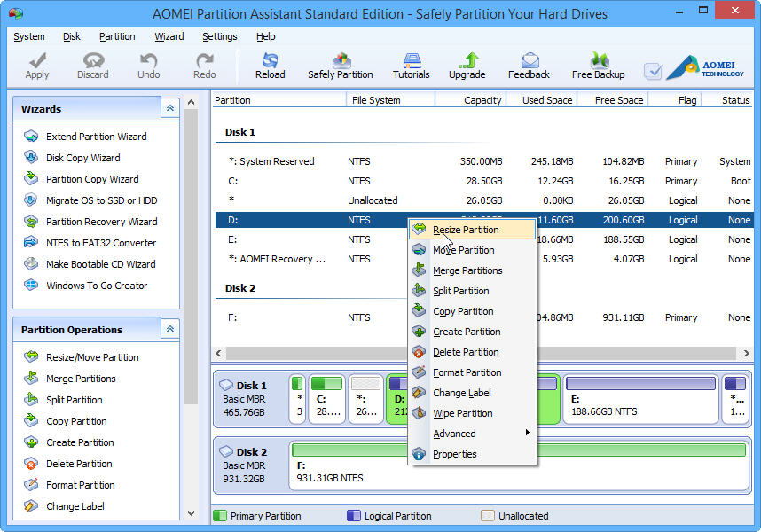Image resolution: width=761 pixels, height=532 pixels.
Task: Select Split Partition in Partition Operations sidebar
Action: tap(75, 400)
